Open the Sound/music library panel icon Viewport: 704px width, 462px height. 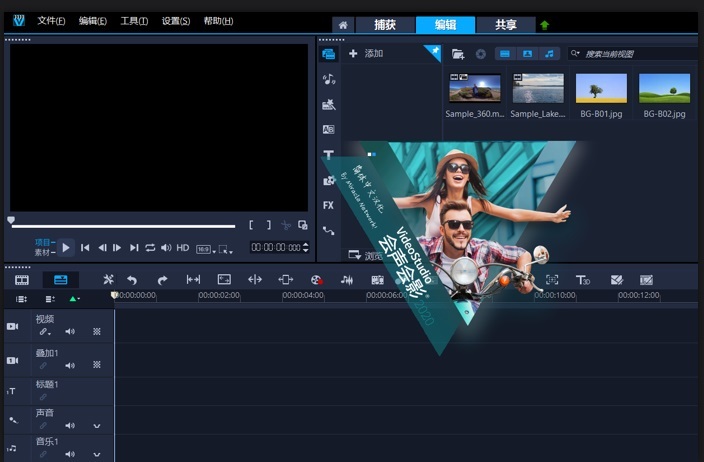(x=328, y=79)
